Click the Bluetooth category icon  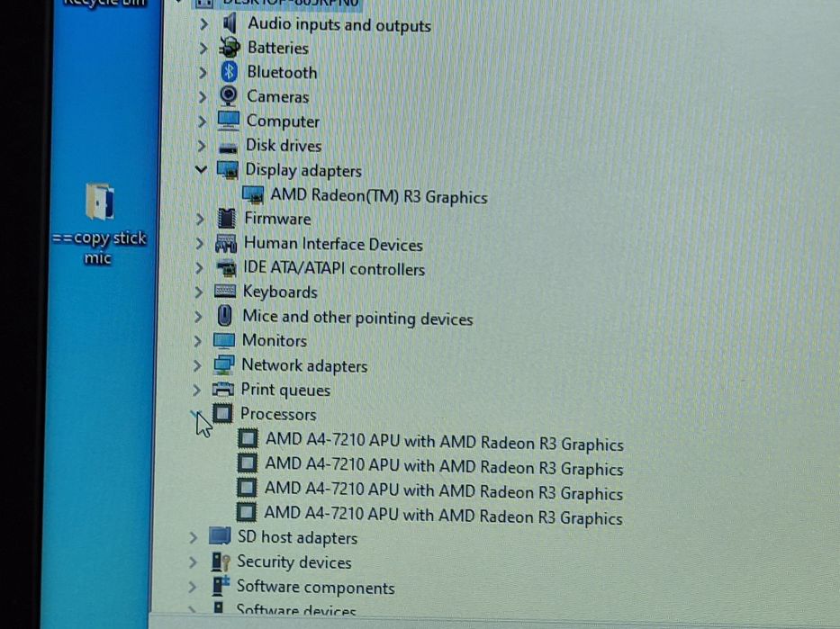point(230,72)
